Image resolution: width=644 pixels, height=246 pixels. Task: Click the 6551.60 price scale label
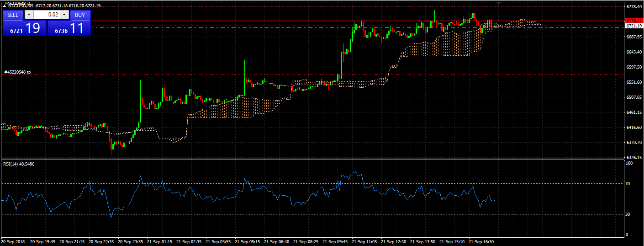click(634, 82)
